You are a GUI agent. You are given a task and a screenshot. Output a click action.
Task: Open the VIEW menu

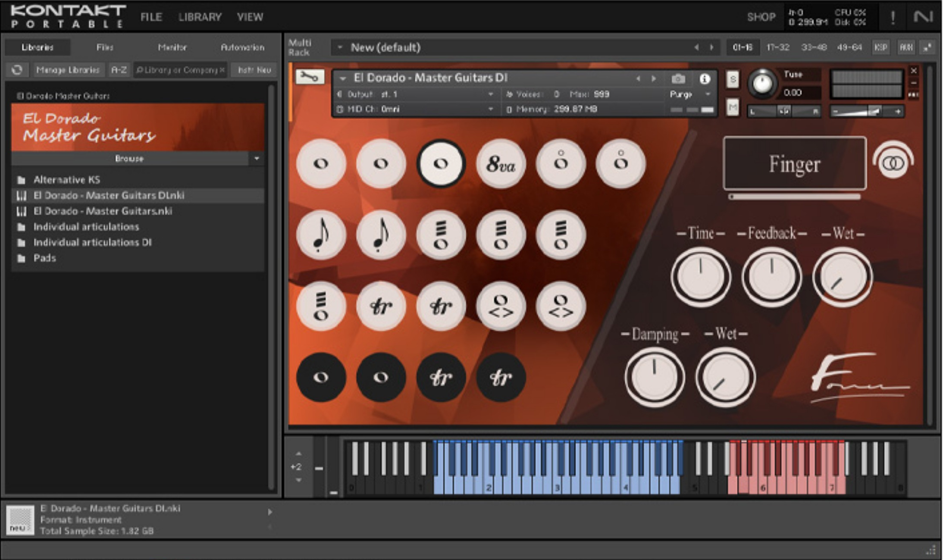coord(250,17)
